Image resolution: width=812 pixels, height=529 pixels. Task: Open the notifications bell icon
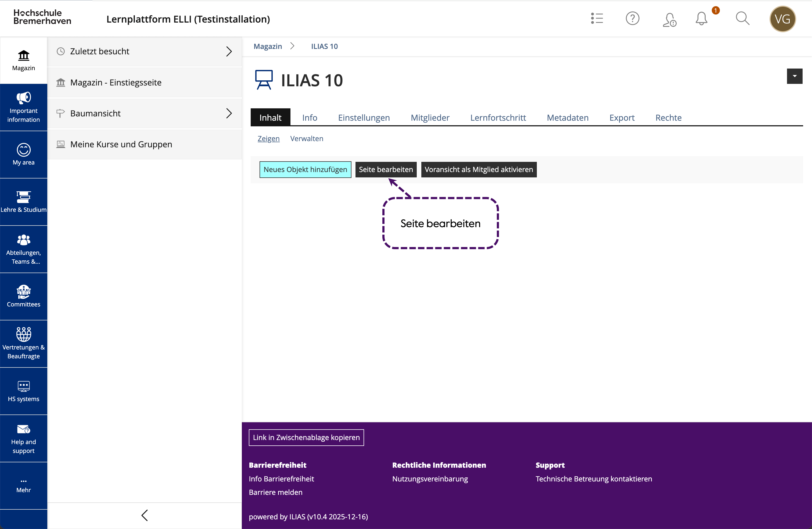[701, 19]
